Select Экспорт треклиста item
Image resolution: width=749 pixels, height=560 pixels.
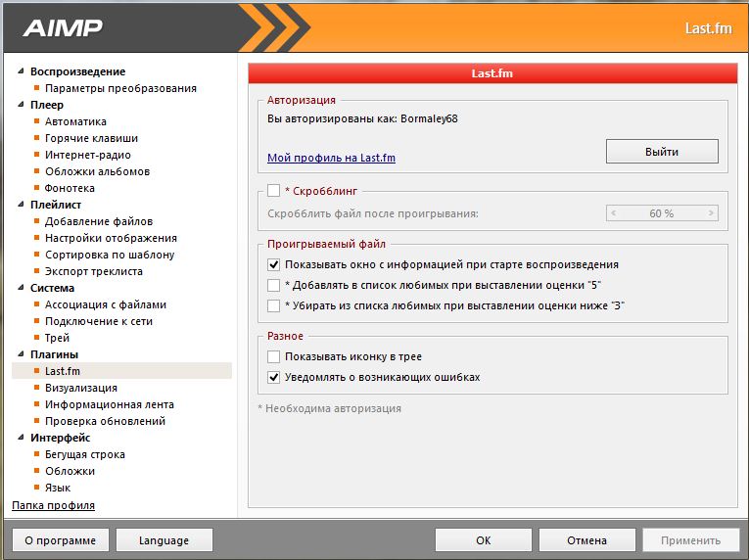[94, 271]
